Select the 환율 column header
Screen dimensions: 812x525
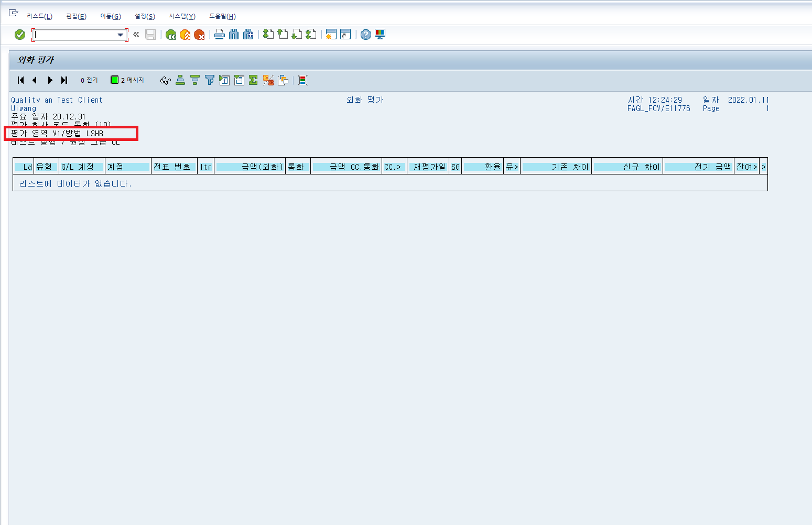[x=483, y=167]
